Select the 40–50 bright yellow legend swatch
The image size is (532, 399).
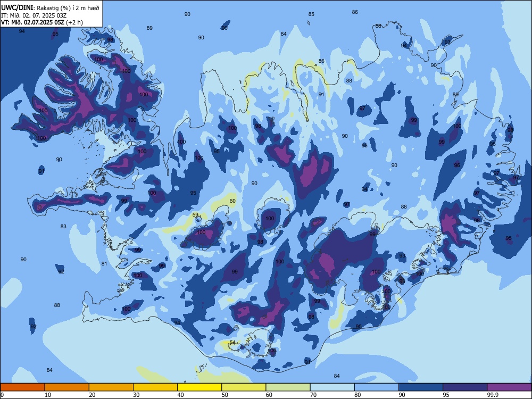pos(199,387)
